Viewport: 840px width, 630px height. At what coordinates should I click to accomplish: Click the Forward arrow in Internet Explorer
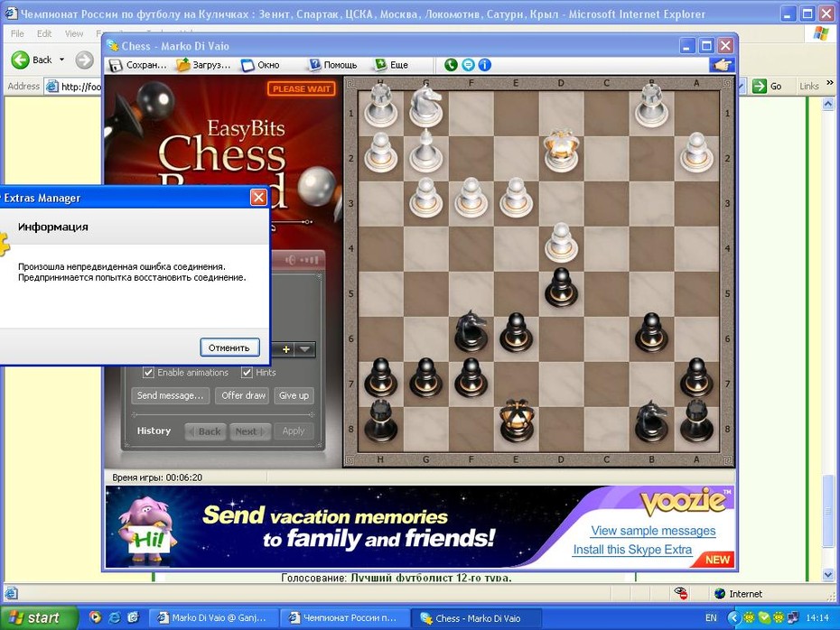click(x=84, y=60)
